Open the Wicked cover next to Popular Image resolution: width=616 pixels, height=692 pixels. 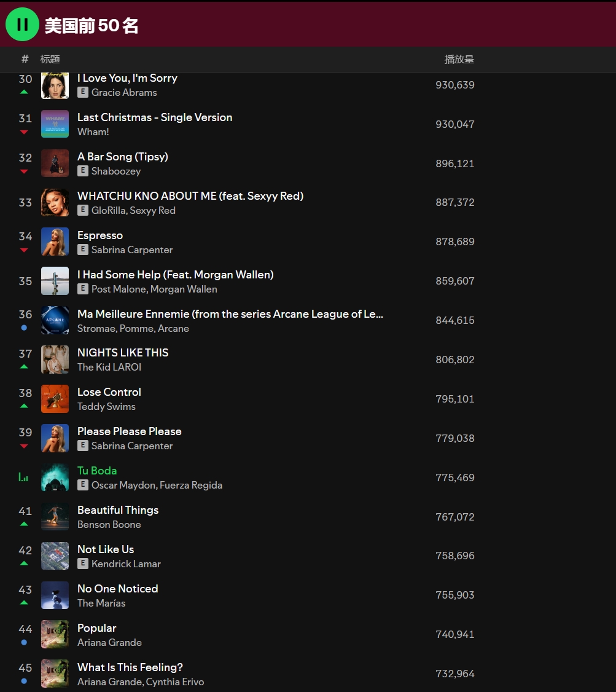(x=55, y=634)
